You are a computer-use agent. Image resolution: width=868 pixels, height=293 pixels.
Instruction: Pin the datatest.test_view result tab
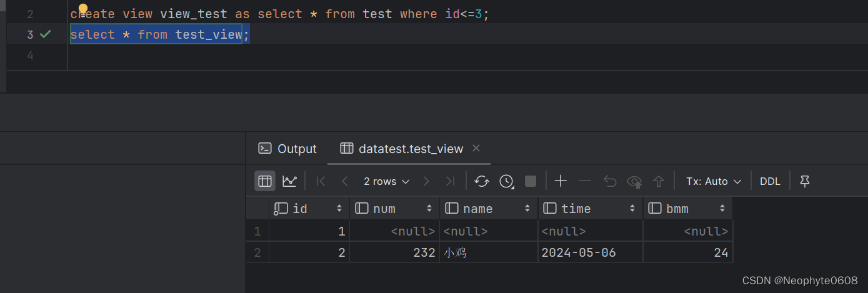click(805, 181)
